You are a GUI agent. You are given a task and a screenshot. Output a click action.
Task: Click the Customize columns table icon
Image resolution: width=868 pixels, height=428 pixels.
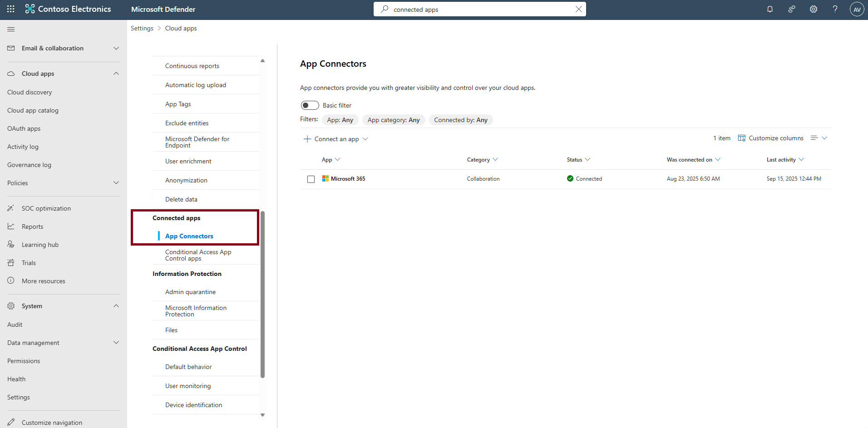(742, 138)
